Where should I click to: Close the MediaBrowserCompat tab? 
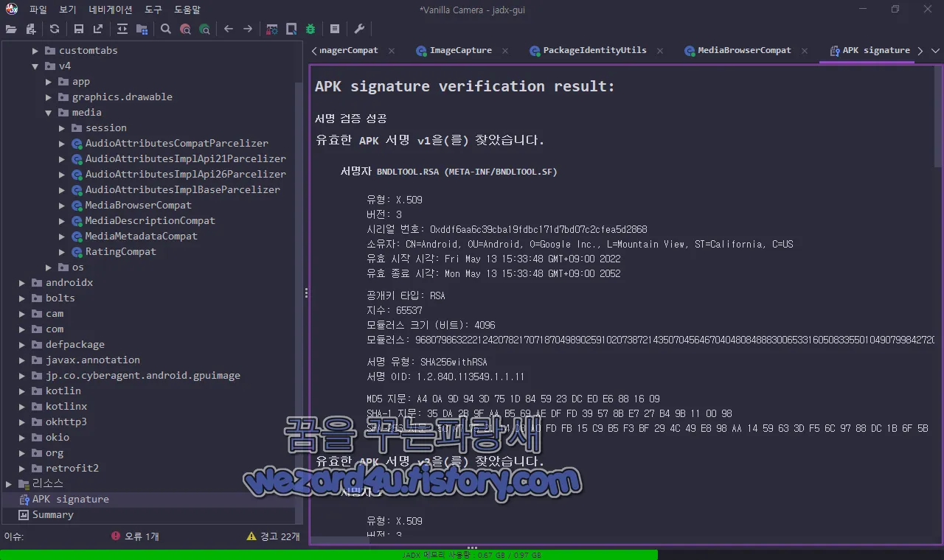pos(805,51)
